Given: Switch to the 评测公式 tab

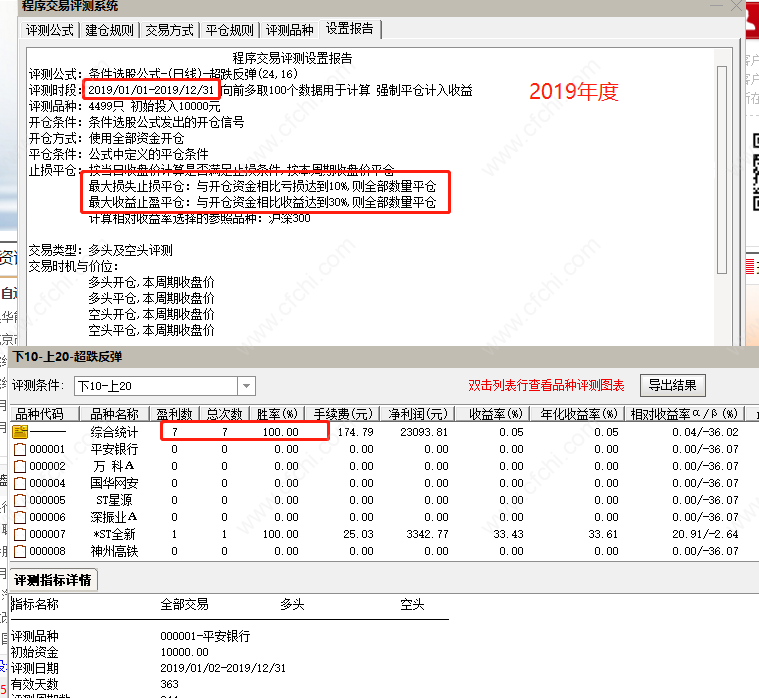Looking at the screenshot, I should pyautogui.click(x=49, y=30).
